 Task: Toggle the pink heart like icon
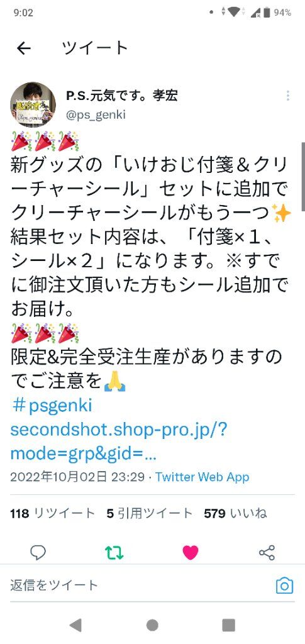[x=191, y=553]
